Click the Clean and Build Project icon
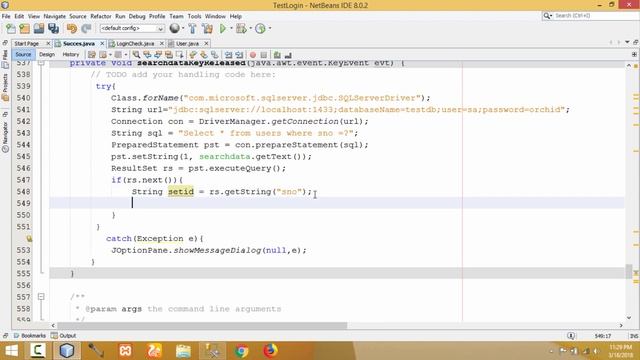Viewport: 640px width, 360px height. pyautogui.click(x=207, y=28)
